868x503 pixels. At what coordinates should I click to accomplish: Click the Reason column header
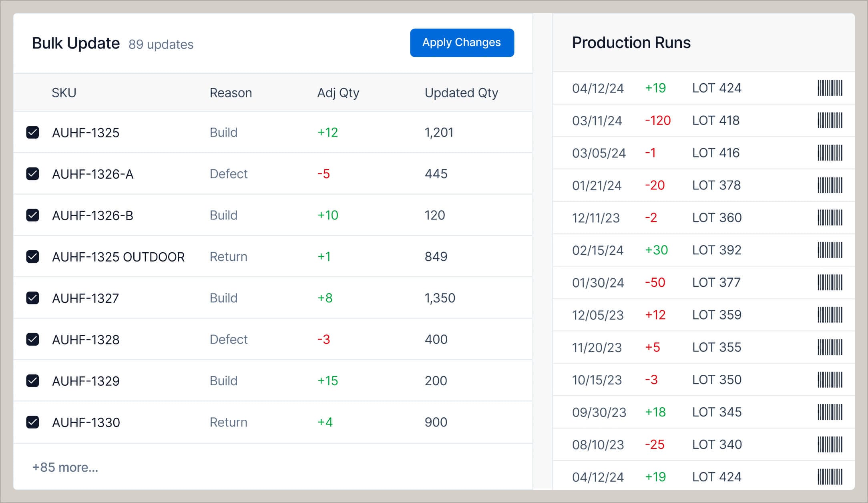click(x=231, y=93)
